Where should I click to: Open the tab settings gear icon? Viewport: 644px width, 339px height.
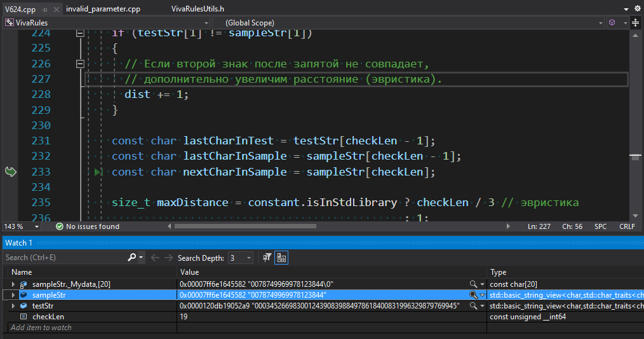tap(638, 8)
